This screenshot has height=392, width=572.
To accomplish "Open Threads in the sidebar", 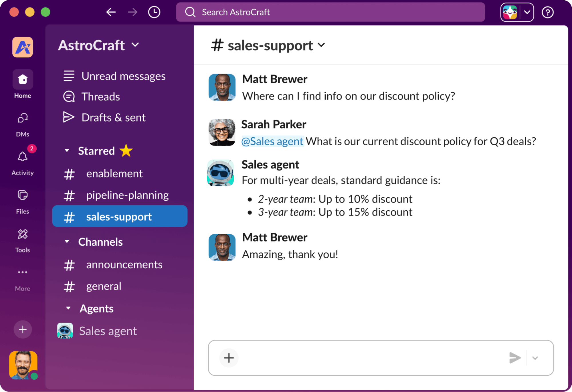I will coord(100,96).
